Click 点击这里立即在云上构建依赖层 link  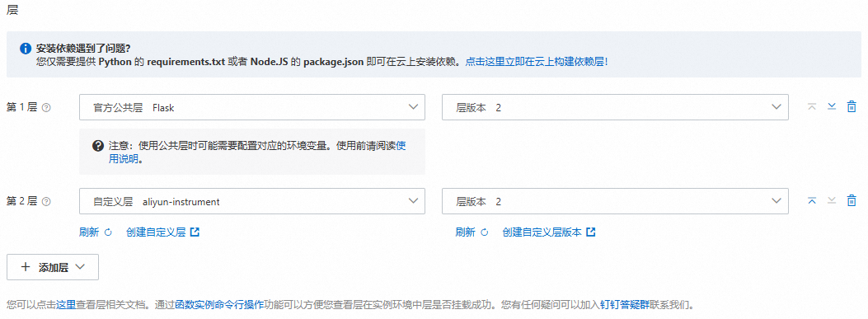[537, 62]
